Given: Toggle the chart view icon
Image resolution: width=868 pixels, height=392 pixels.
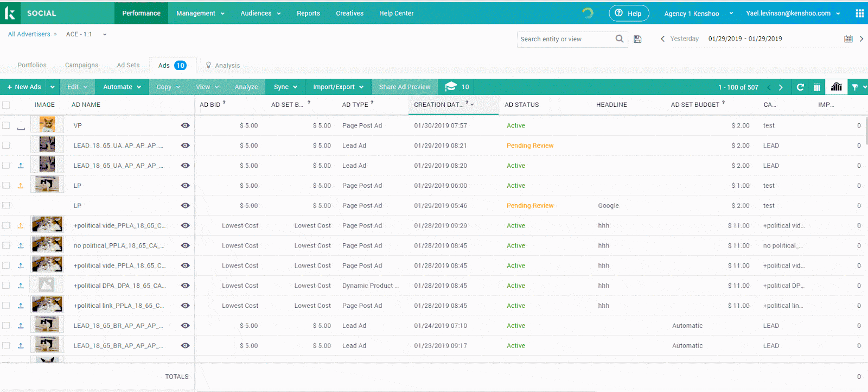Looking at the screenshot, I should click(836, 87).
